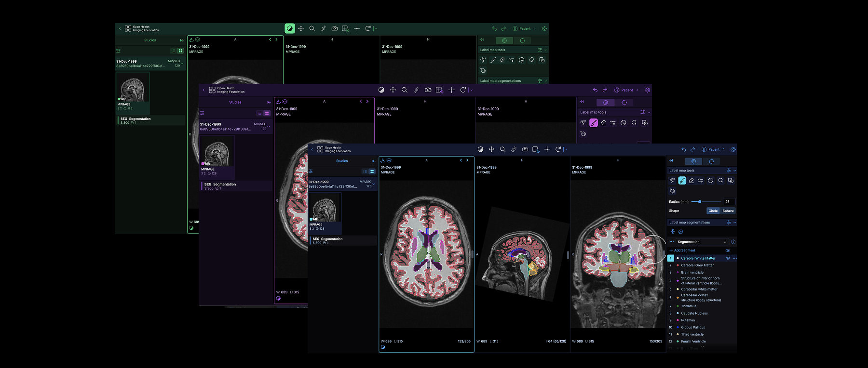Open more-tools dropdown arrow in blue viewer toolbar

pos(566,149)
